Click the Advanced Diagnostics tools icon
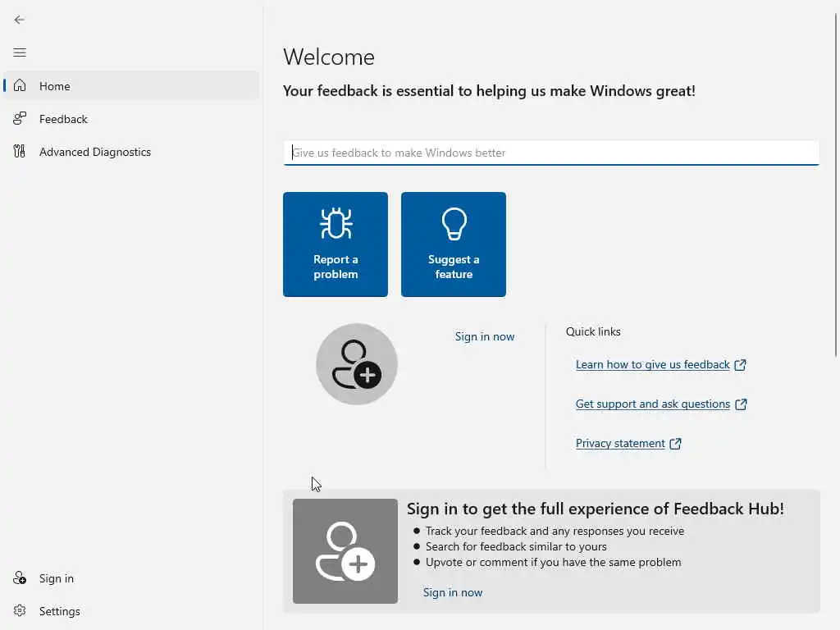This screenshot has height=630, width=840. point(20,152)
